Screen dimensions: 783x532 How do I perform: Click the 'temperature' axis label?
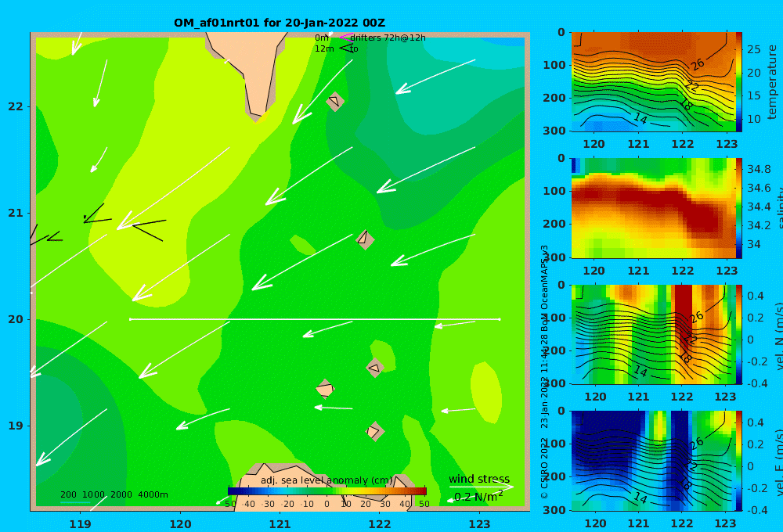point(773,82)
